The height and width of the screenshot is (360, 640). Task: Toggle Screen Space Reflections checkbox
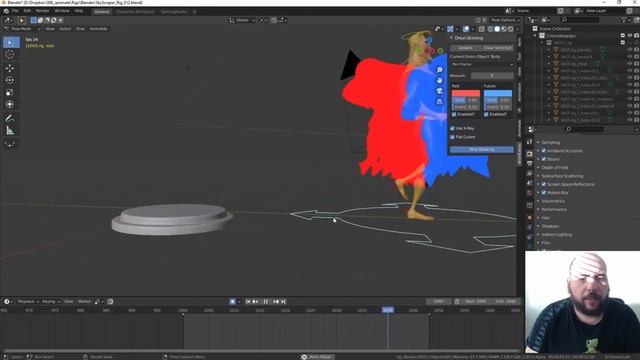coord(544,184)
